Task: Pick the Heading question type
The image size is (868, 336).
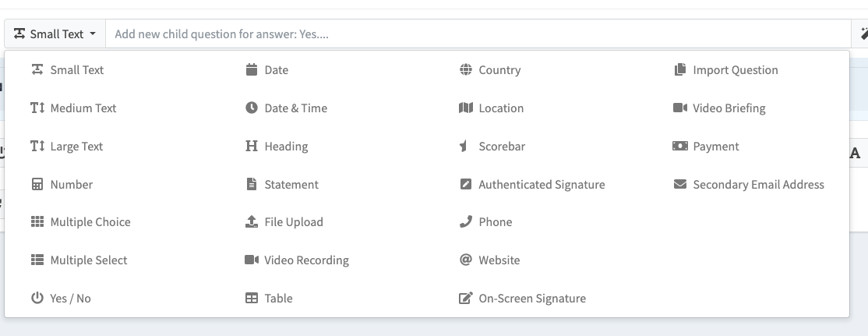Action: coord(286,147)
